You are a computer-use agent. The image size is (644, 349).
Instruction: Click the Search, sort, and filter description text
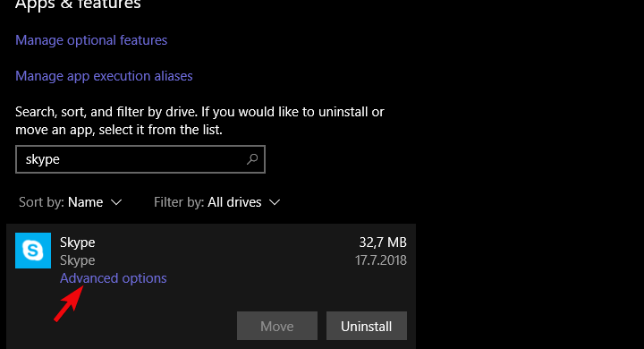199,121
